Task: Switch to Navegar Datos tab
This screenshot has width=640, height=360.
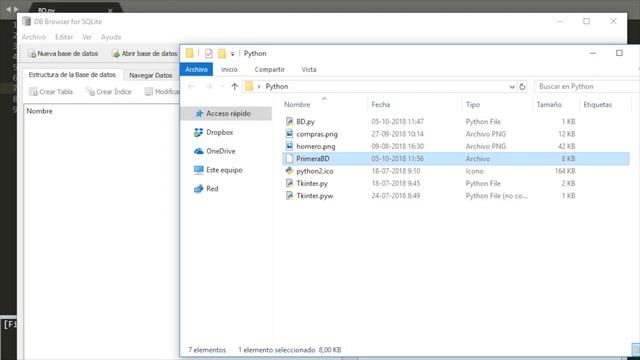Action: click(151, 75)
